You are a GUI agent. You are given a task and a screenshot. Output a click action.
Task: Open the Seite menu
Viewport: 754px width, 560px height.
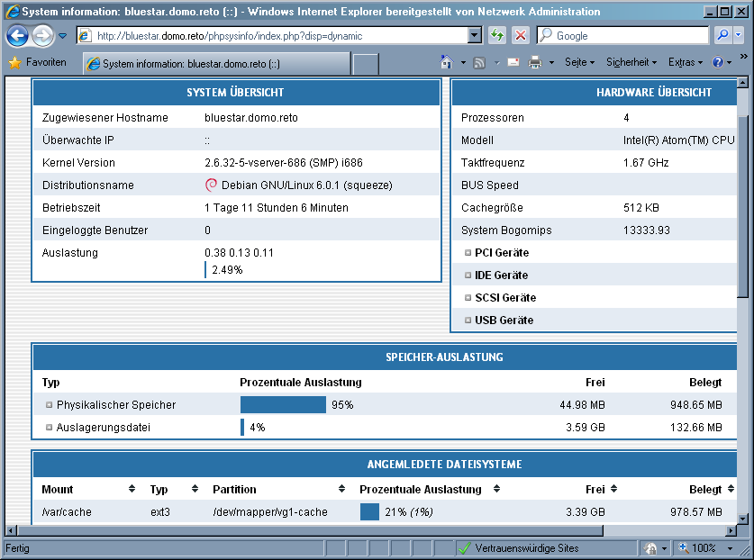(579, 63)
